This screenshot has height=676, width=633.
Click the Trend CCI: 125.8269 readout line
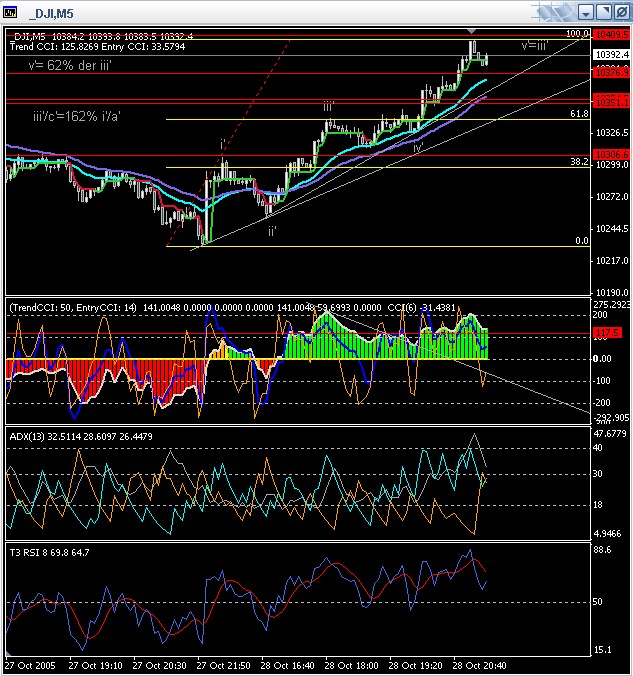pyautogui.click(x=97, y=47)
